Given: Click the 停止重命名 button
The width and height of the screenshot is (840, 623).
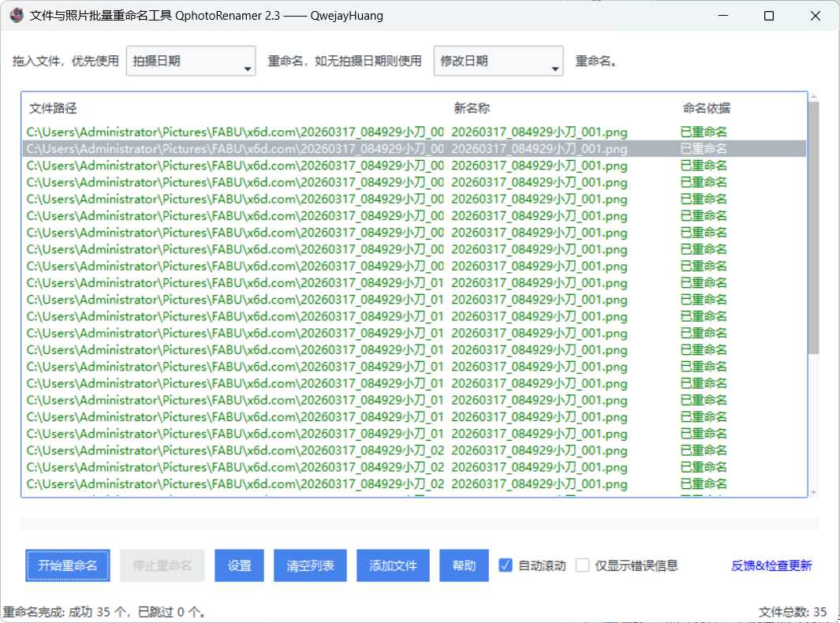Looking at the screenshot, I should click(x=162, y=565).
